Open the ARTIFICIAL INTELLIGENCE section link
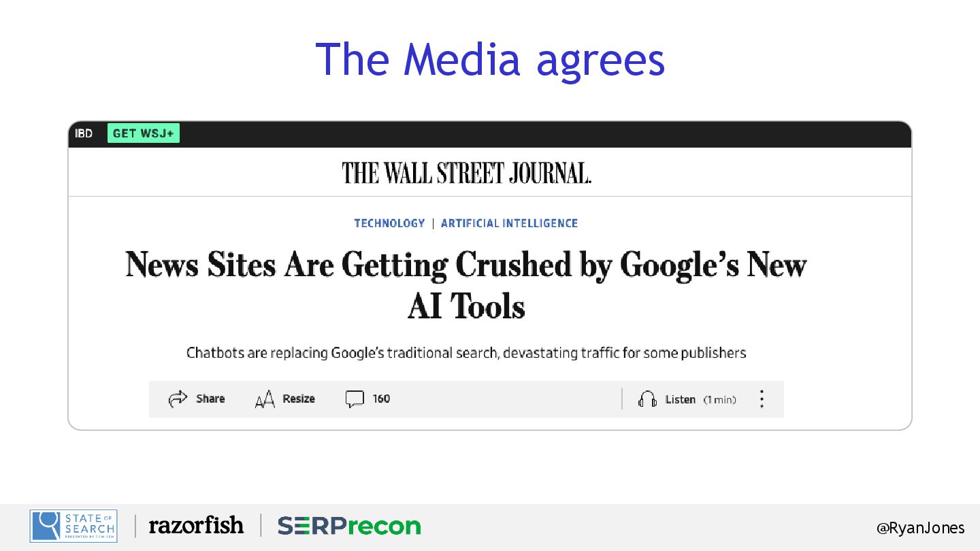 click(x=509, y=223)
